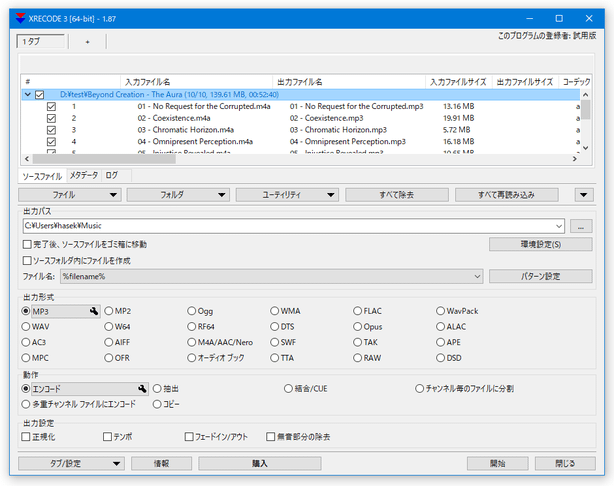Click すべて再読み込み reload all button

point(506,195)
